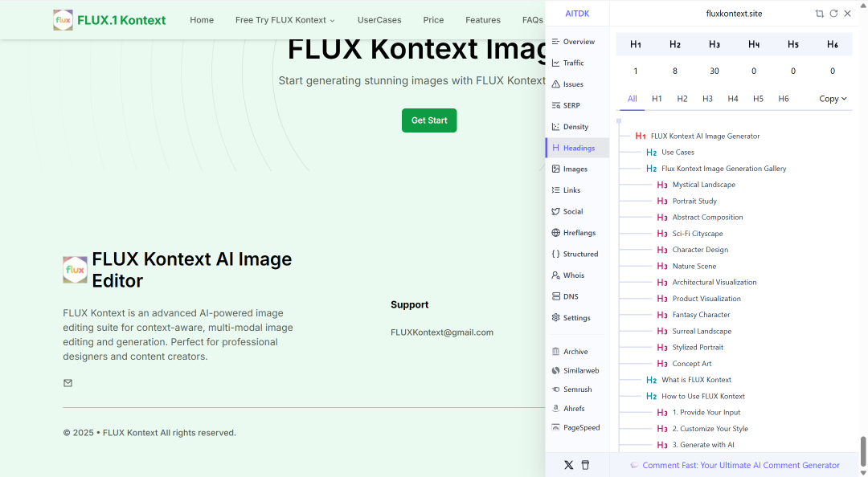Click the mail icon in page footer

(68, 383)
